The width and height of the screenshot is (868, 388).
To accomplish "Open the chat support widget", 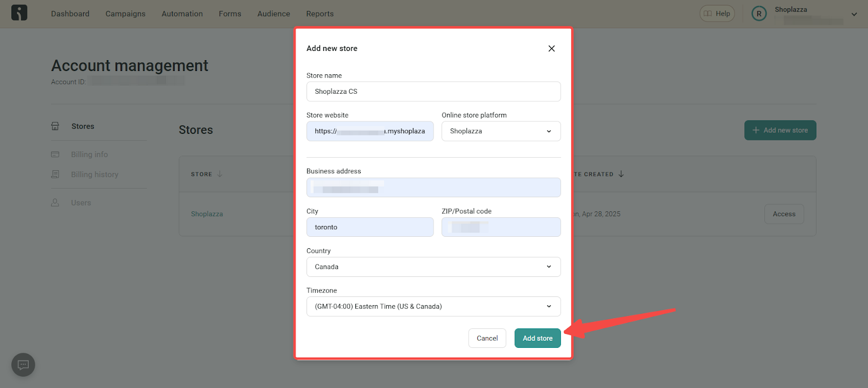I will coord(23,365).
